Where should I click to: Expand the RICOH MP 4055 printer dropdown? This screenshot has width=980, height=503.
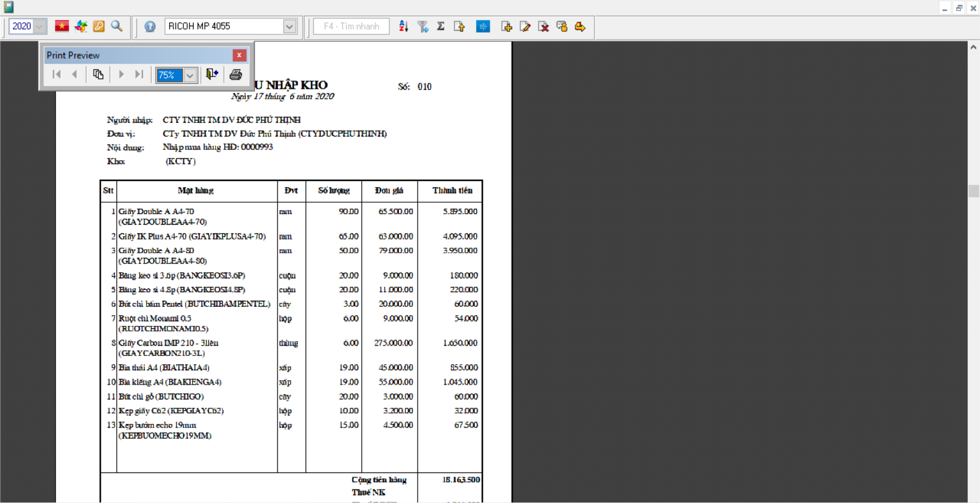pyautogui.click(x=289, y=27)
